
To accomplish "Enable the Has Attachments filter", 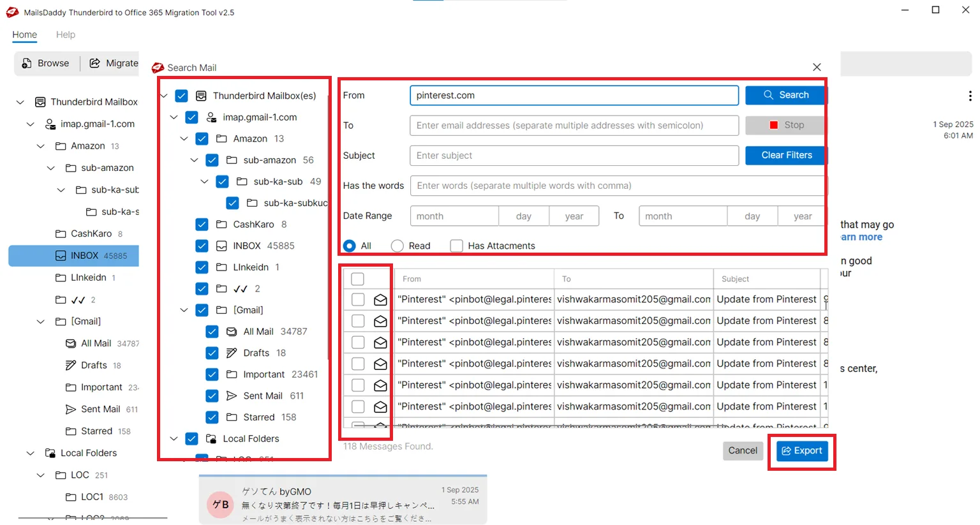I will pos(456,246).
